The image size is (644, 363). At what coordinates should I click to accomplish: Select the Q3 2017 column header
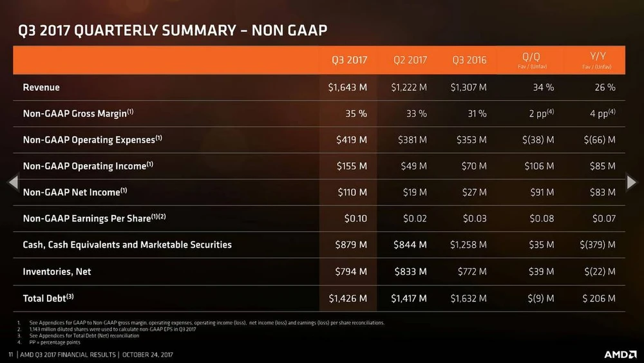pos(349,60)
